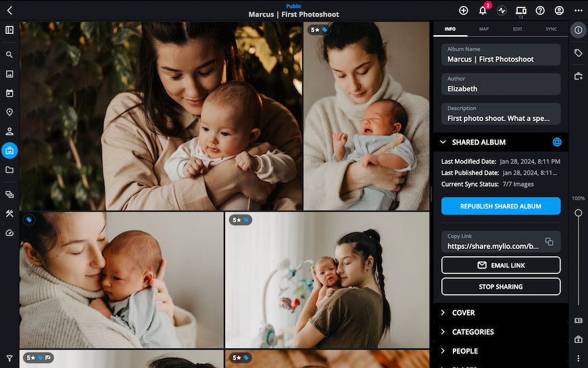Open the vertical dots menu at bottom right
Viewport: 588px width, 368px height.
click(579, 359)
